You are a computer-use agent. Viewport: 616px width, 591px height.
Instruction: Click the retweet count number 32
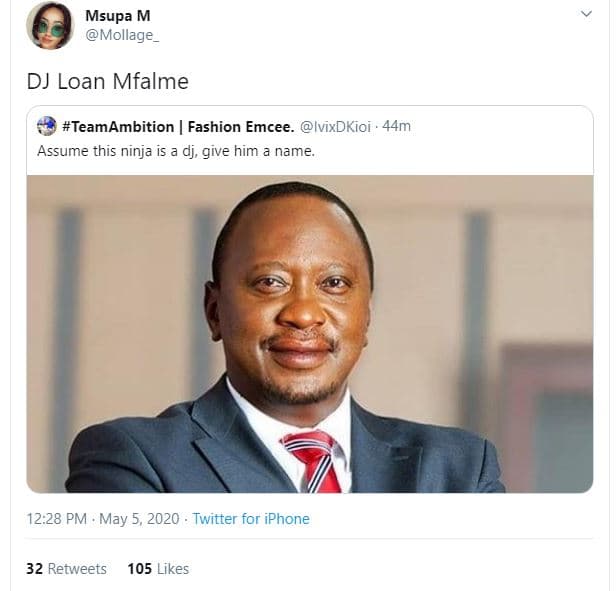(34, 569)
